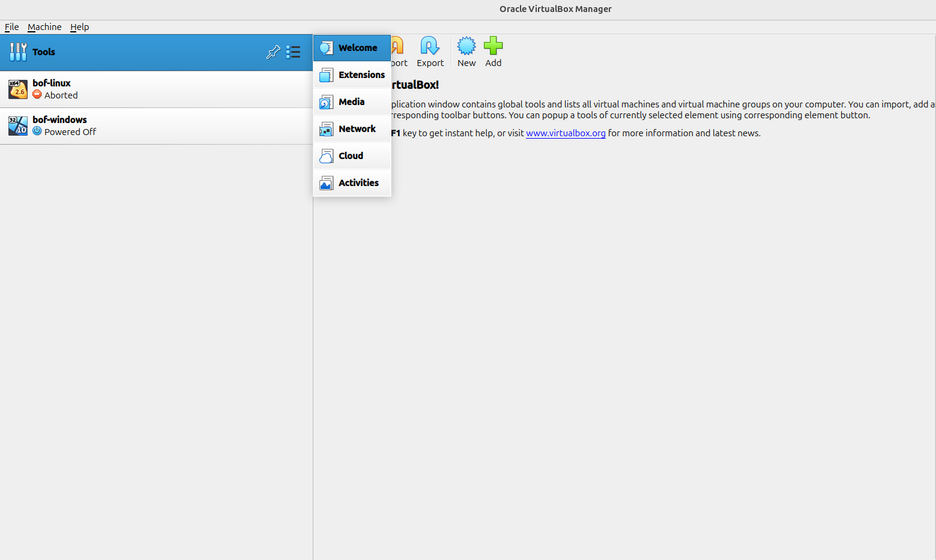Open the Help menu
The width and height of the screenshot is (936, 560).
(x=79, y=27)
